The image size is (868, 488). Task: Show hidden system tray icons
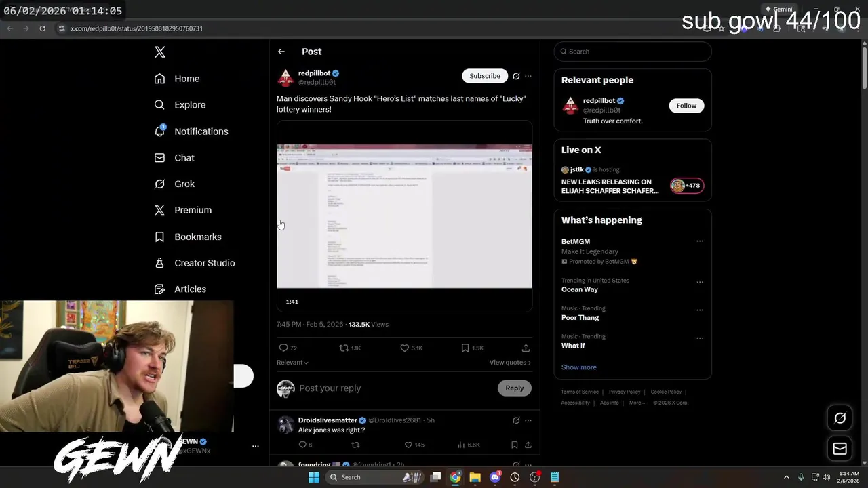pyautogui.click(x=787, y=477)
